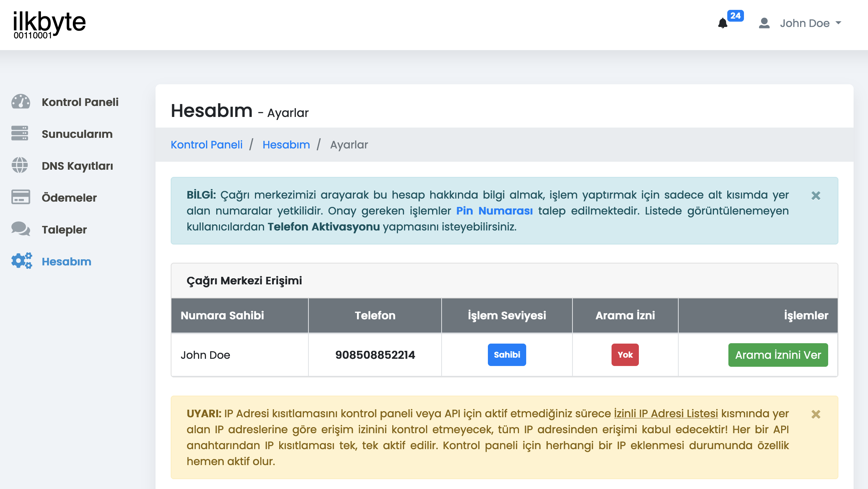The height and width of the screenshot is (489, 868).
Task: Open the notifications bell icon
Action: click(x=723, y=24)
